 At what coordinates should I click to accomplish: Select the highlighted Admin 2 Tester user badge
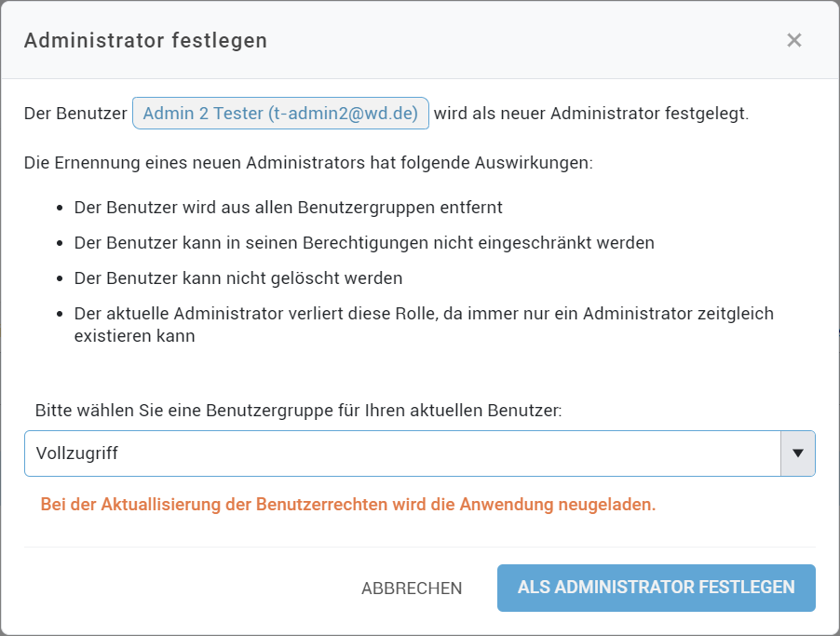(x=279, y=113)
